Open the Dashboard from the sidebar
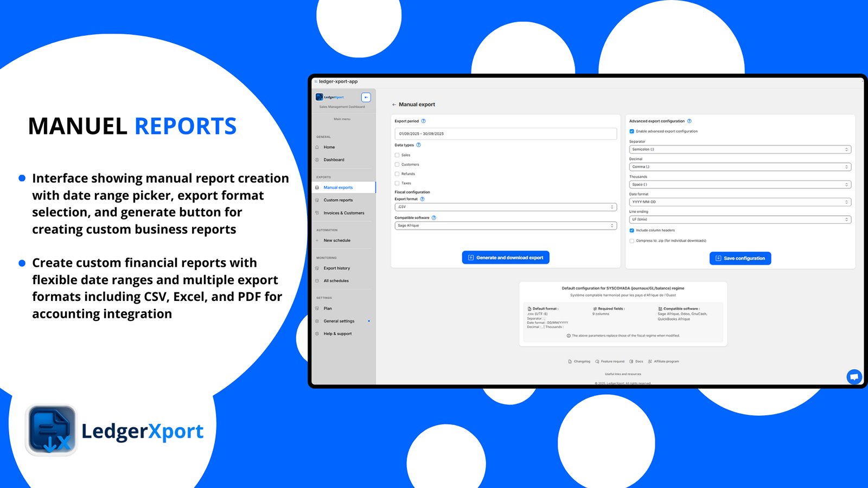868x488 pixels. click(x=334, y=159)
